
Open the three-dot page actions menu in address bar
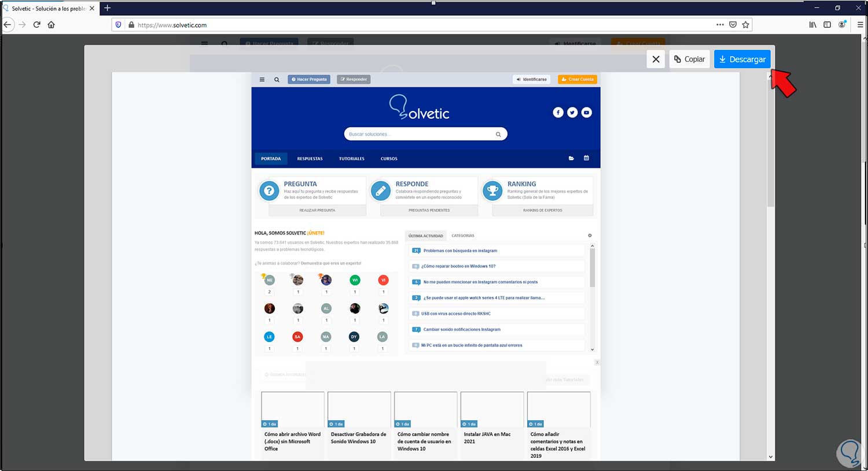(720, 25)
